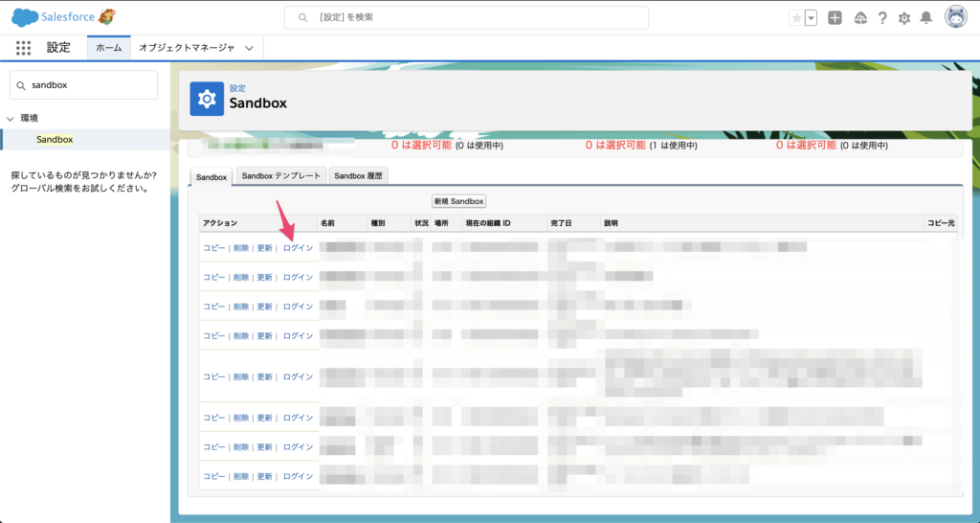Switch to the Sandbox 履歴 tab
The width and height of the screenshot is (980, 523).
coord(358,176)
